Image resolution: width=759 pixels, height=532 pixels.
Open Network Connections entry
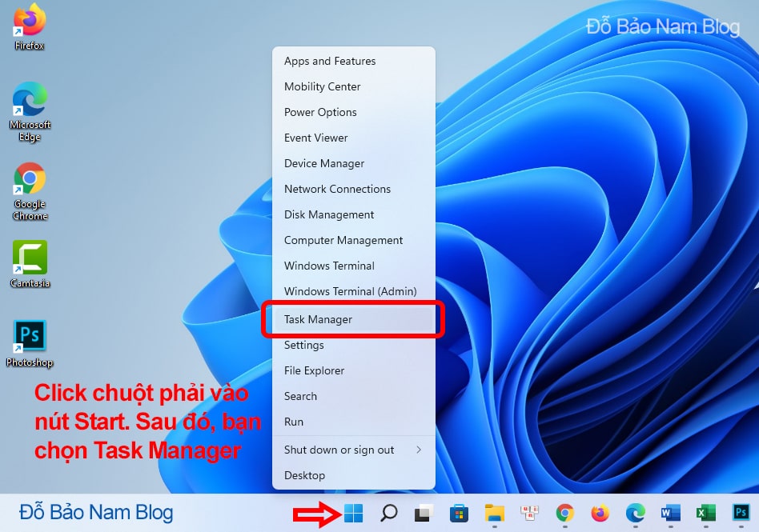354,189
